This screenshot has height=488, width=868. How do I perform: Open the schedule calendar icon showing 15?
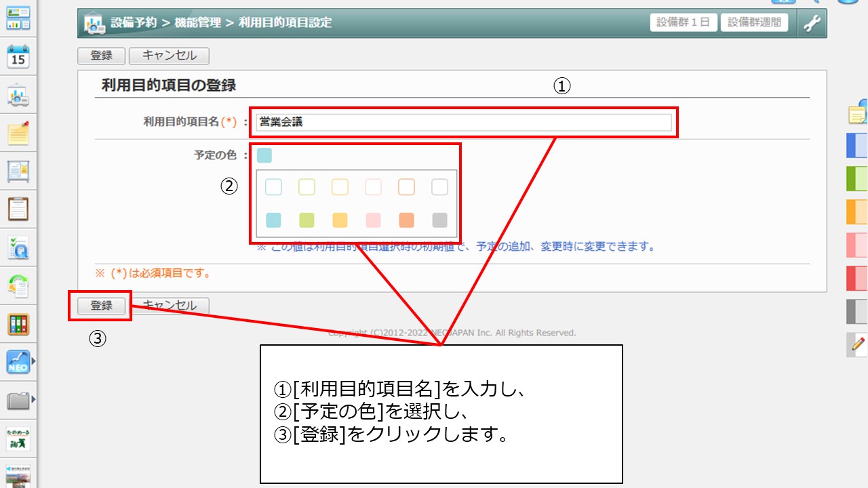18,56
